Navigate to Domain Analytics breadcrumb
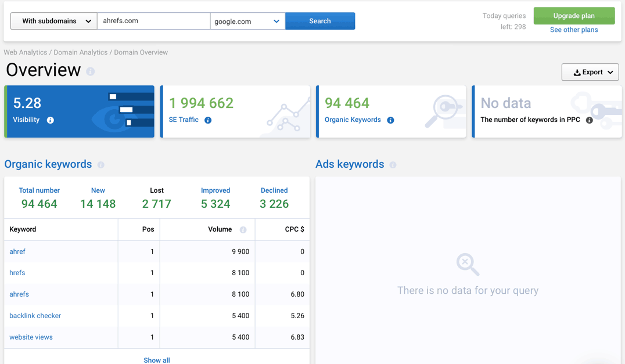Image resolution: width=625 pixels, height=364 pixels. (x=80, y=52)
